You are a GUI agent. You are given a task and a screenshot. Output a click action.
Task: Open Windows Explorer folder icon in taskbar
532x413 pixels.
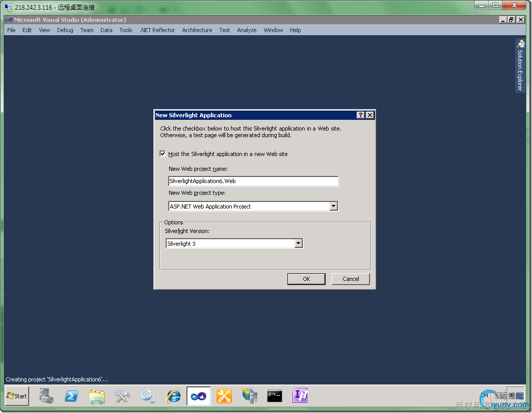97,396
